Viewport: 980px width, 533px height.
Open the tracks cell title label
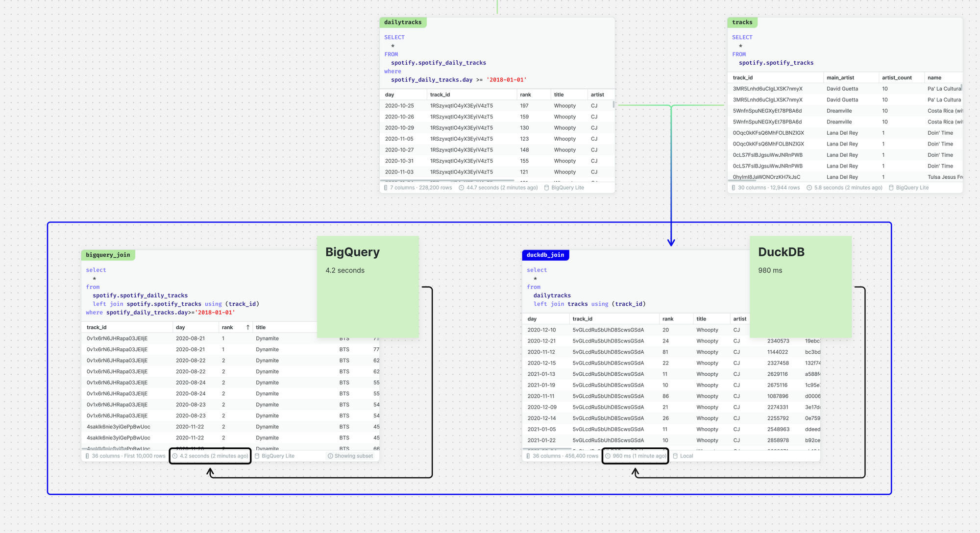pyautogui.click(x=742, y=22)
